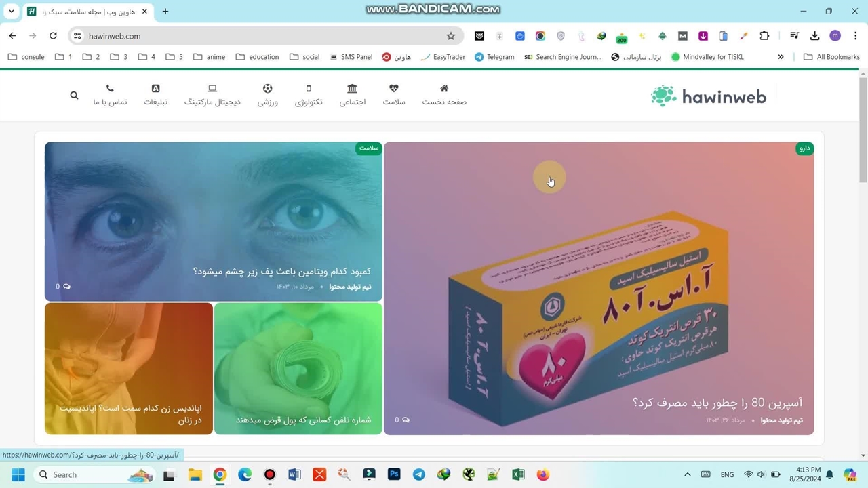Open Excel from the taskbar
Image resolution: width=868 pixels, height=488 pixels.
coord(518,474)
